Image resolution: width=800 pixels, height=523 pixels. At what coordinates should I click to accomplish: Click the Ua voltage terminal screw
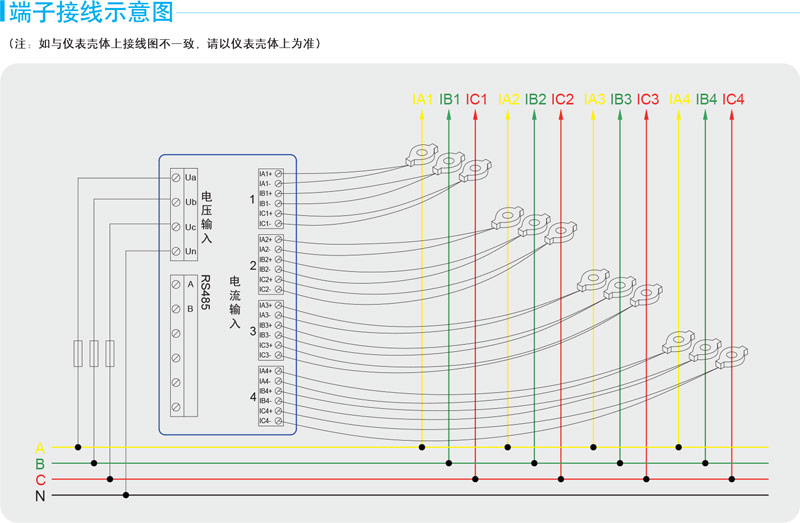[176, 177]
